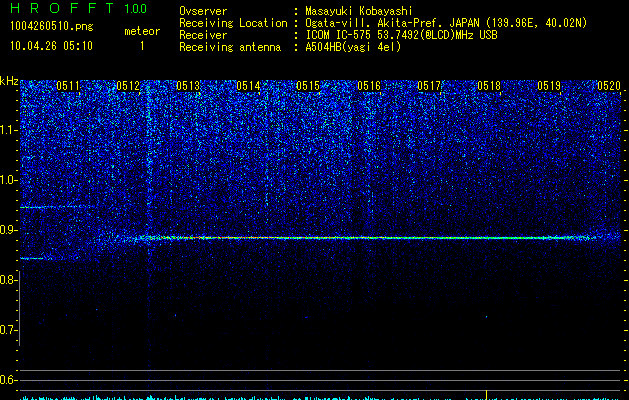Click the Receiving Location label
This screenshot has height=400, width=629.
(233, 23)
